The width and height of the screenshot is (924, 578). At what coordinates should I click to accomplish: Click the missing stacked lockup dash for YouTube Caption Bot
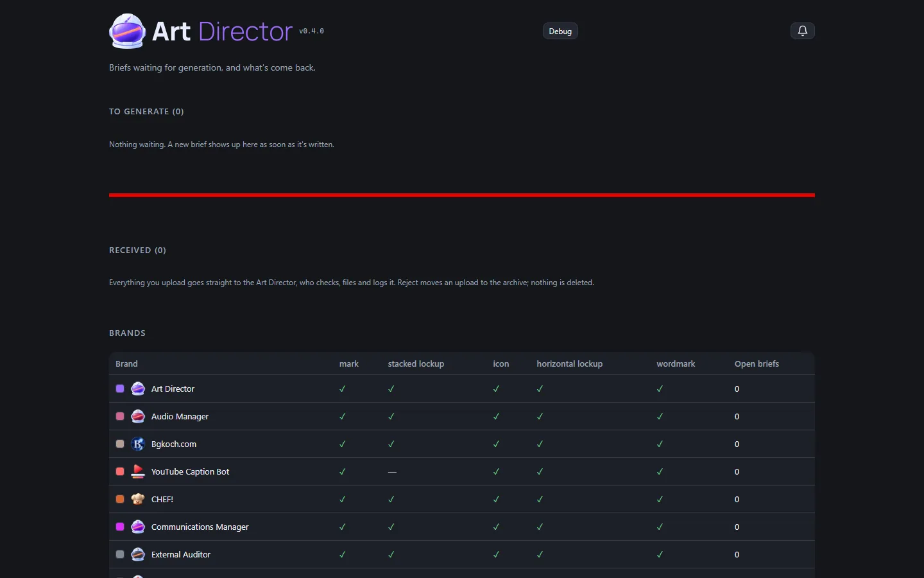392,472
